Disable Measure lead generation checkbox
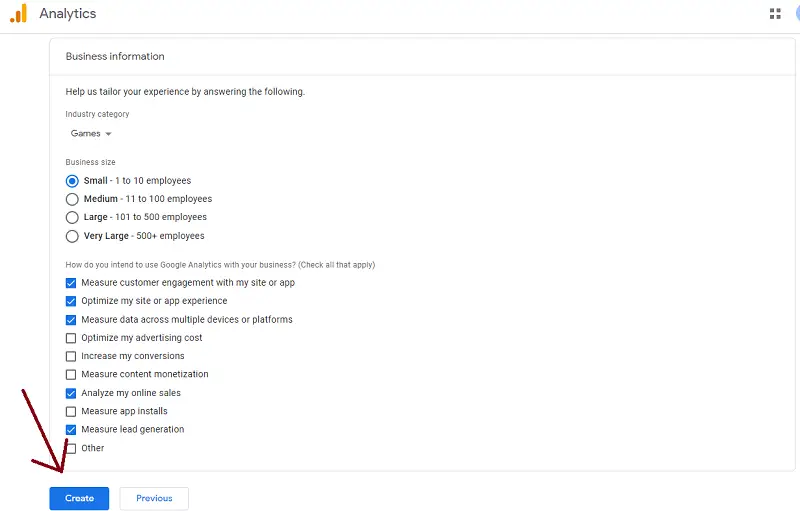800x511 pixels. [71, 429]
